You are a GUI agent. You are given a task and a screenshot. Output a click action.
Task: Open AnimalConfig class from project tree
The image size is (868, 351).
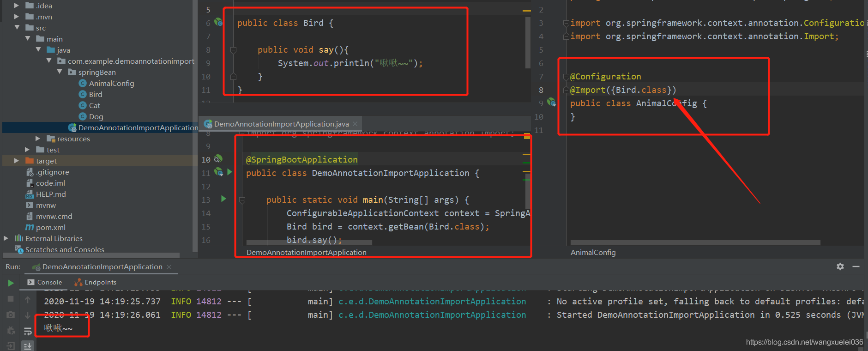[x=111, y=83]
